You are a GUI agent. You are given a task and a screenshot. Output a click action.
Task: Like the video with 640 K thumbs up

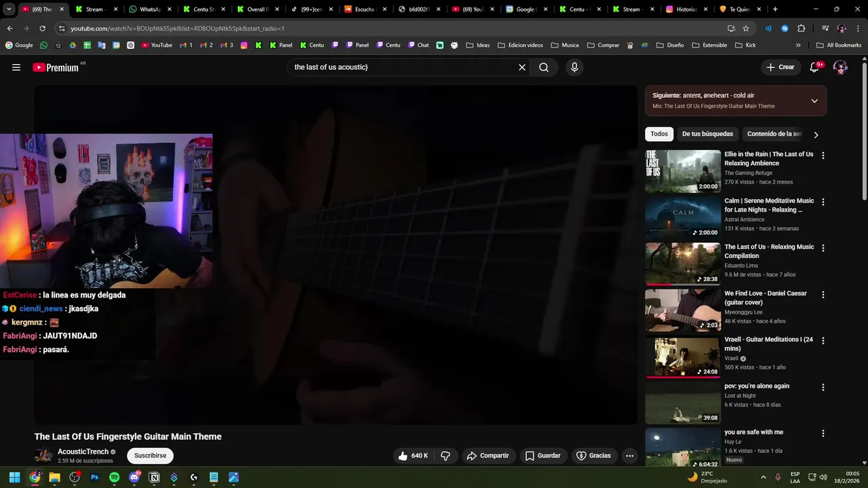coord(413,455)
